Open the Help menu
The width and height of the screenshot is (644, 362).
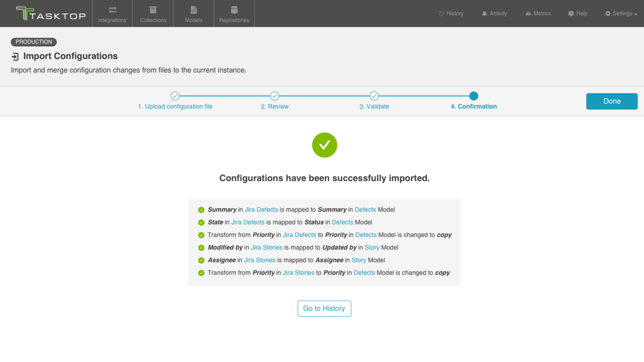578,13
